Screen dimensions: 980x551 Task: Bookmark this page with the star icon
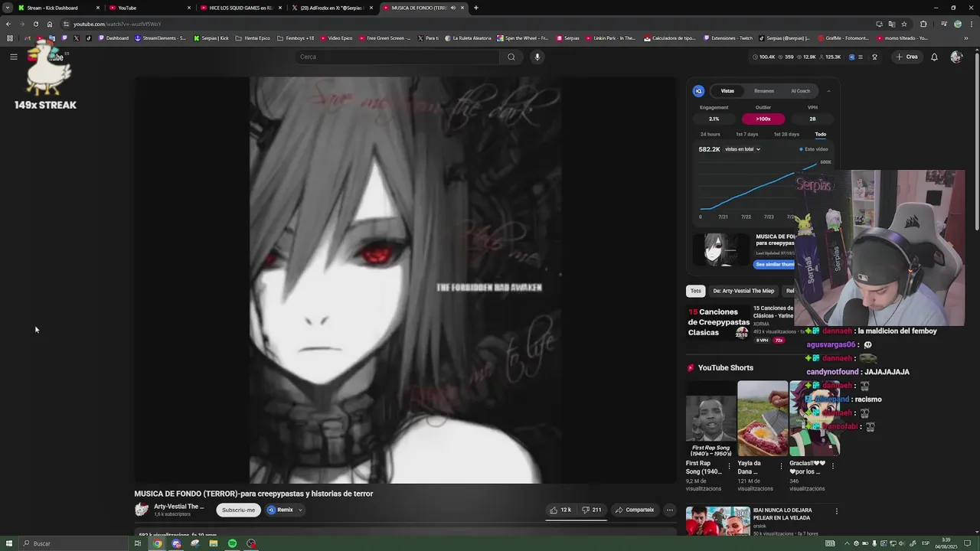pos(904,24)
